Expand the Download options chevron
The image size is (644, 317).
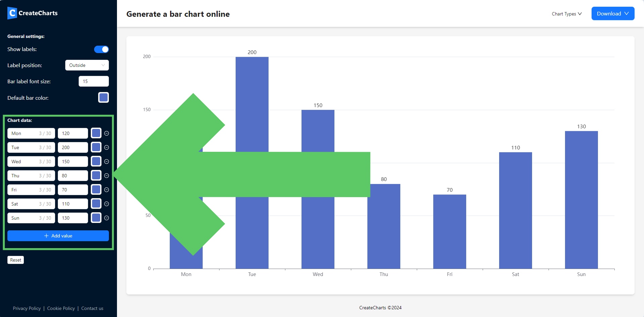626,13
